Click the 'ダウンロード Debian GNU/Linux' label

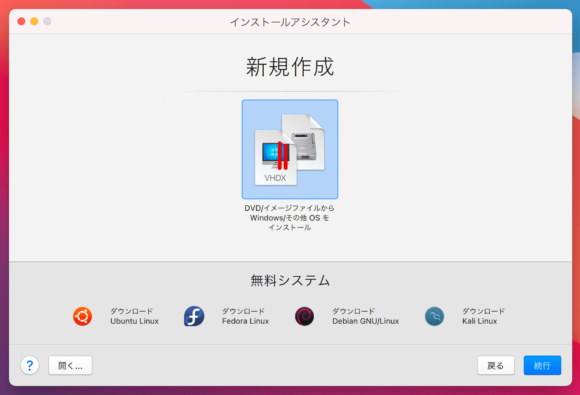point(365,316)
